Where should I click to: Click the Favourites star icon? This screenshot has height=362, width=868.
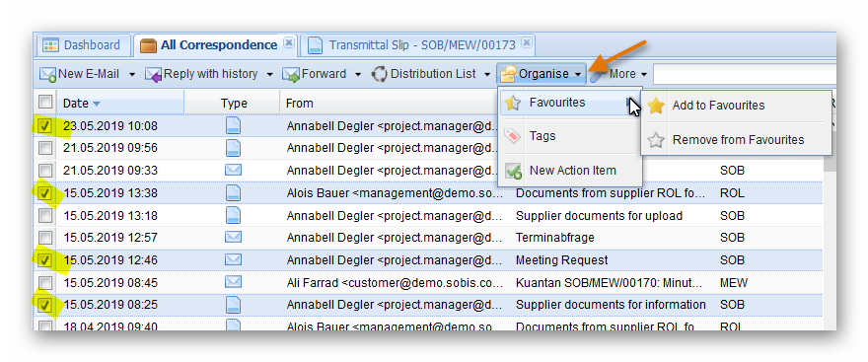513,103
